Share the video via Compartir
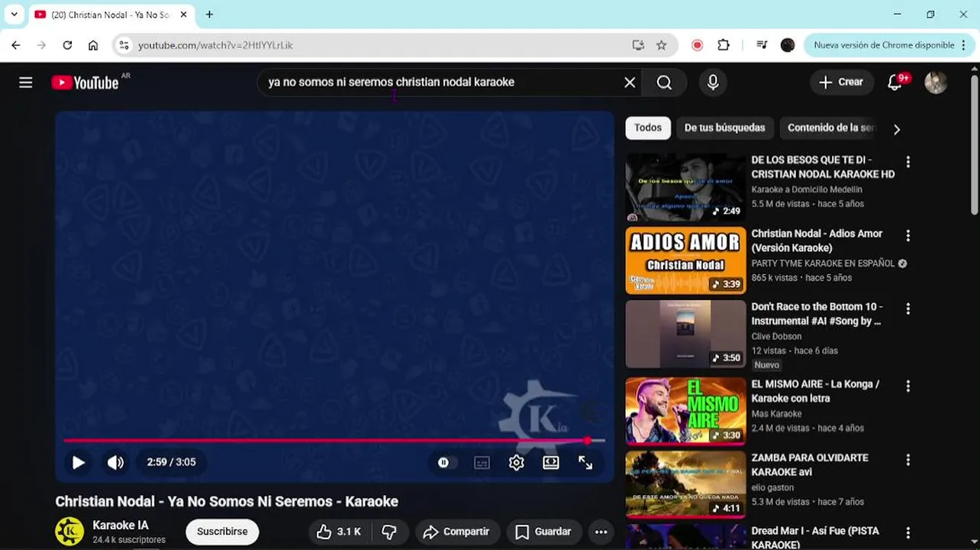The image size is (980, 550). [x=456, y=532]
